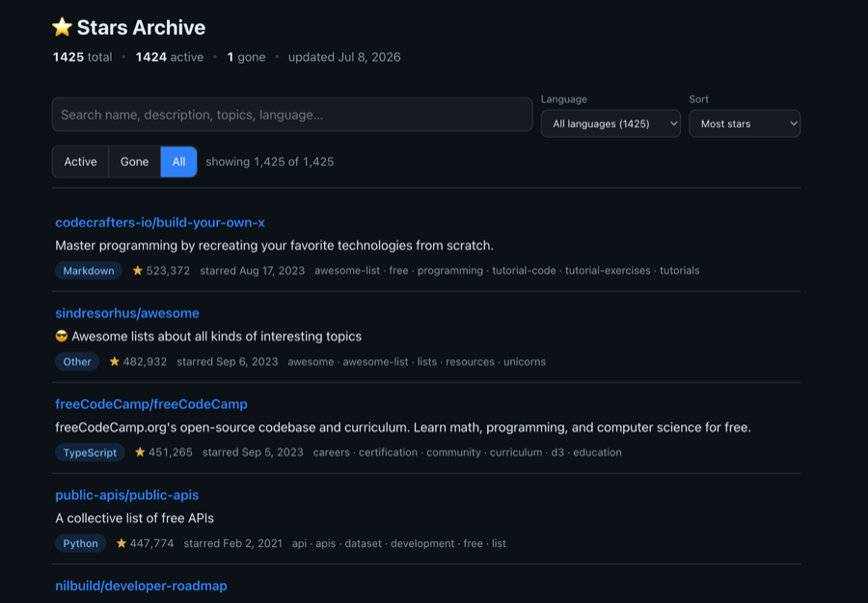This screenshot has width=868, height=603.
Task: Click the gold star logo beside Stars Archive
Action: point(62,27)
